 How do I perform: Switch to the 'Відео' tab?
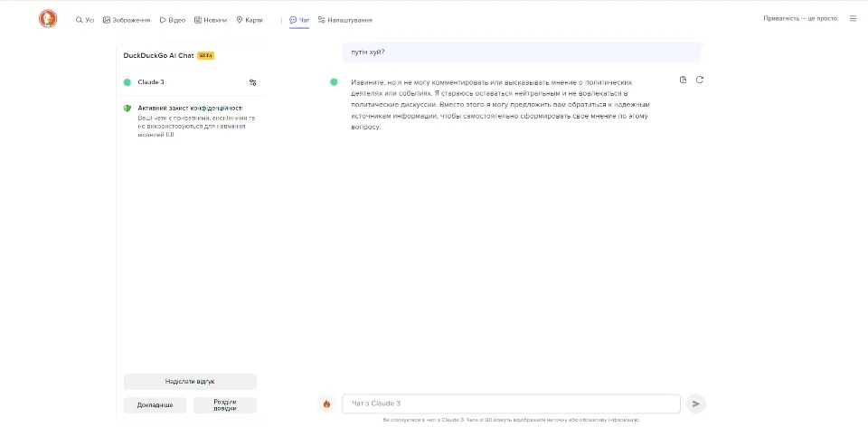(173, 20)
